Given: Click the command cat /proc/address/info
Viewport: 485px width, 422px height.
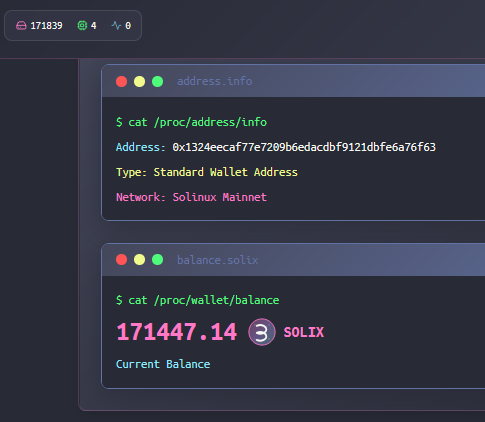Looking at the screenshot, I should (191, 122).
